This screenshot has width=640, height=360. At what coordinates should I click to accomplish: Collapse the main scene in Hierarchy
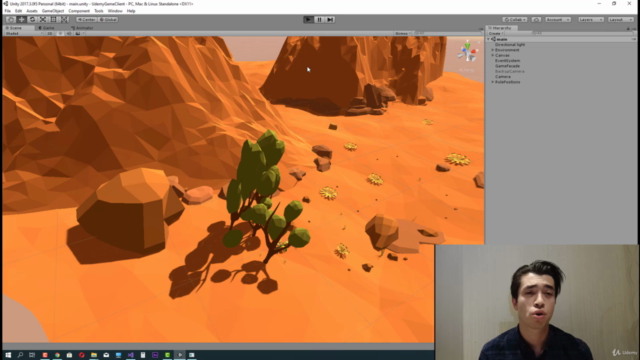489,39
